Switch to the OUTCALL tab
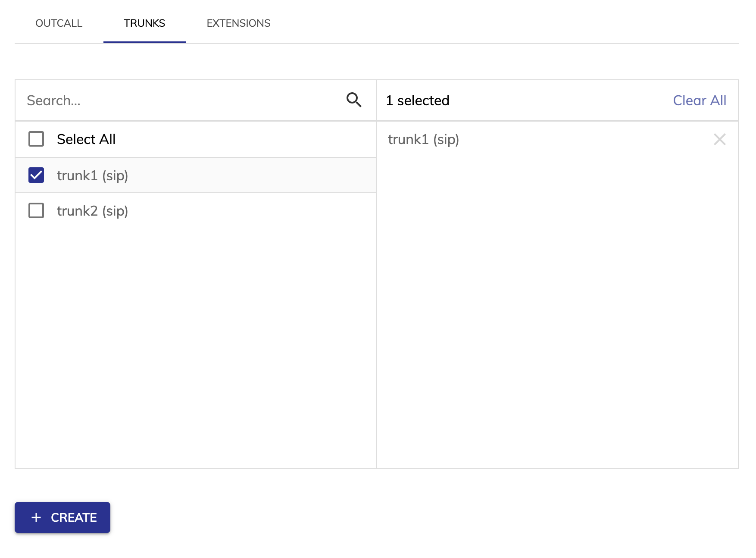756x558 pixels. [x=59, y=23]
